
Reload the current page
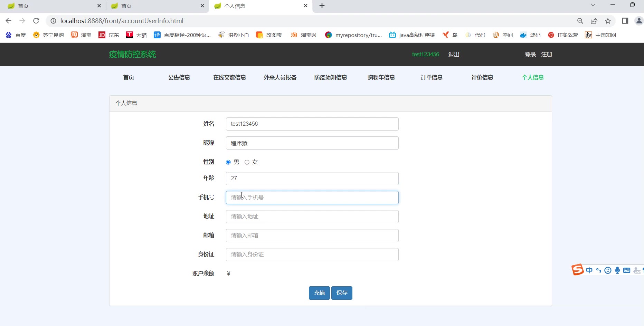point(36,21)
